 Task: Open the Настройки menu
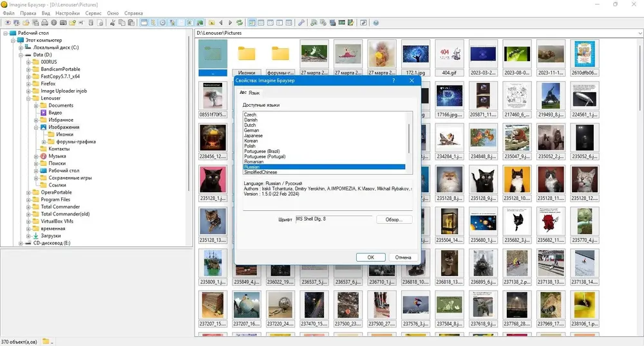(68, 13)
